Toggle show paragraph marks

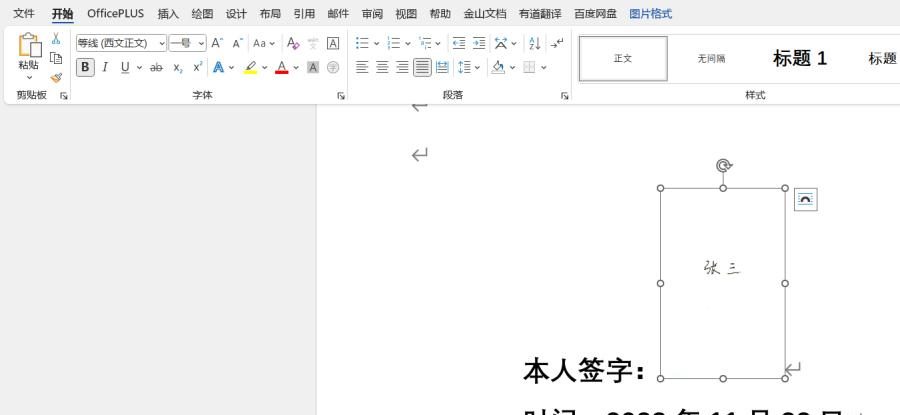point(557,43)
